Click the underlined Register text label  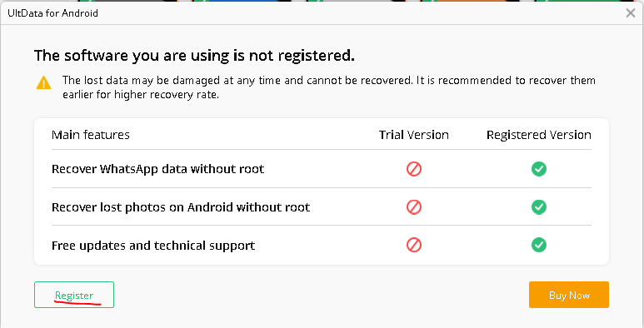[74, 296]
